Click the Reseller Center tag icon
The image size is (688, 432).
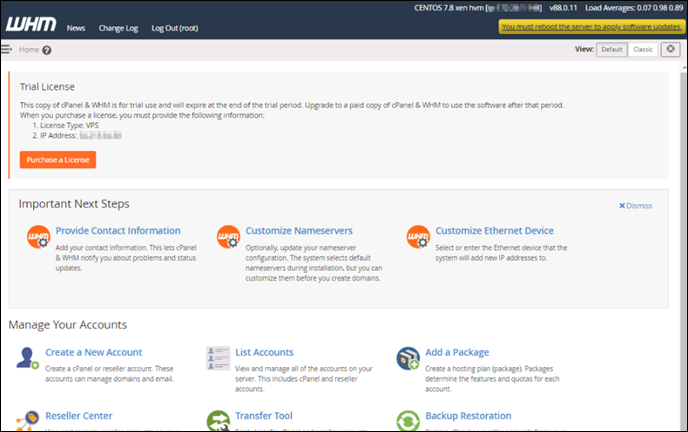tap(27, 420)
